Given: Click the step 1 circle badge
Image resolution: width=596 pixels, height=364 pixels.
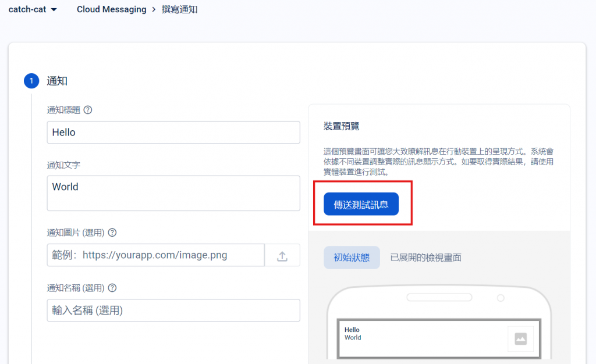Looking at the screenshot, I should coord(31,81).
